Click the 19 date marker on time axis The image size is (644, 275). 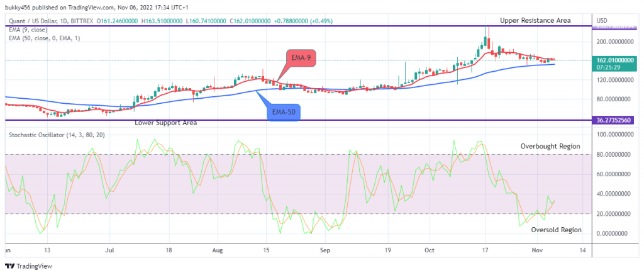(389, 250)
